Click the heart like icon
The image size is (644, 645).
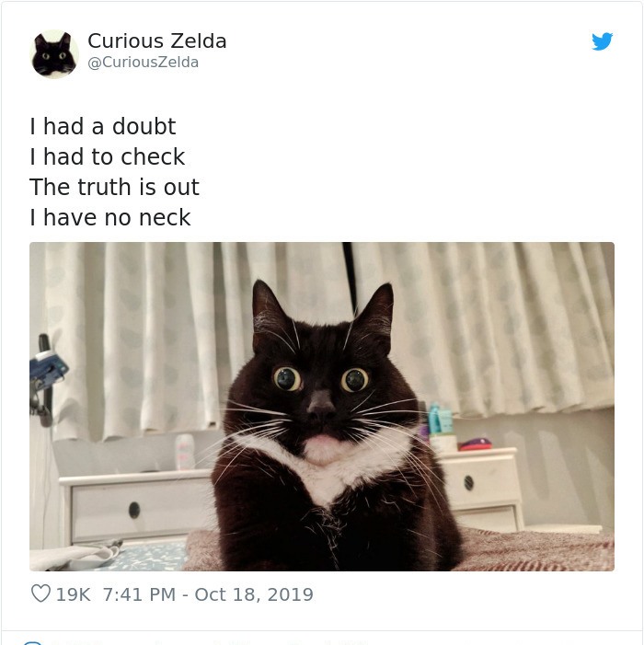(x=40, y=593)
